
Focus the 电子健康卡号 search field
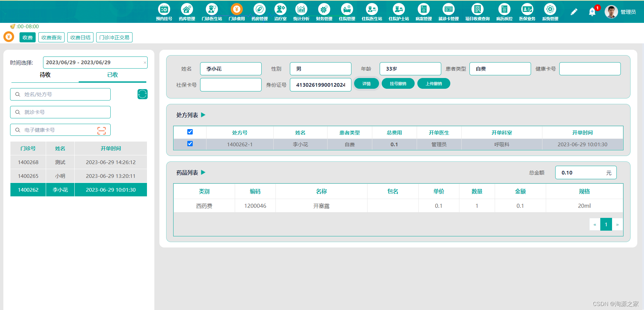[x=60, y=130]
